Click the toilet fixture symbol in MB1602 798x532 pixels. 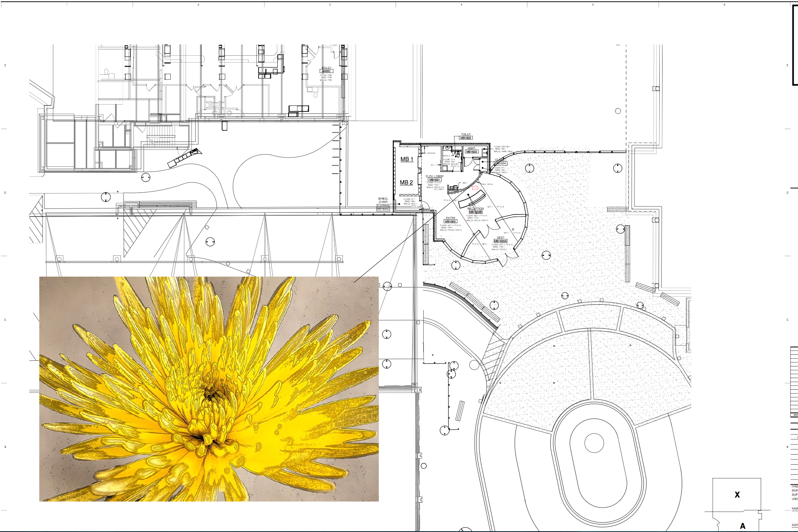pos(458,154)
